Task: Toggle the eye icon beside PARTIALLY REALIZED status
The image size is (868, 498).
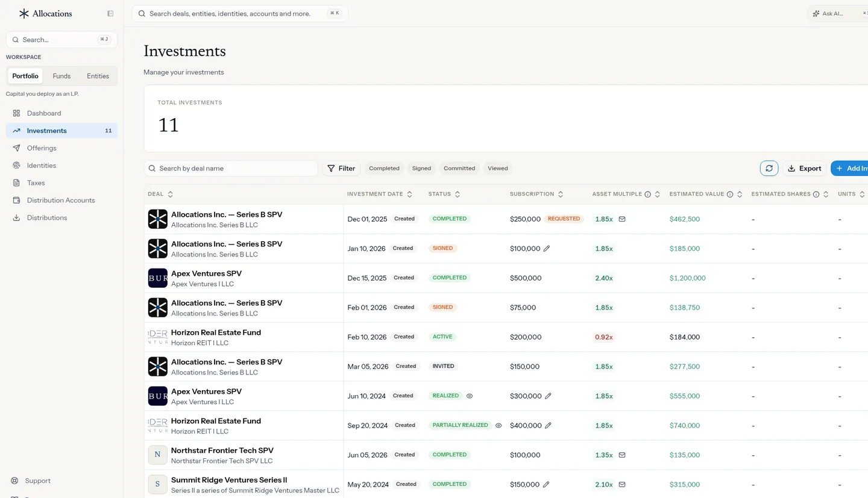Action: point(498,426)
